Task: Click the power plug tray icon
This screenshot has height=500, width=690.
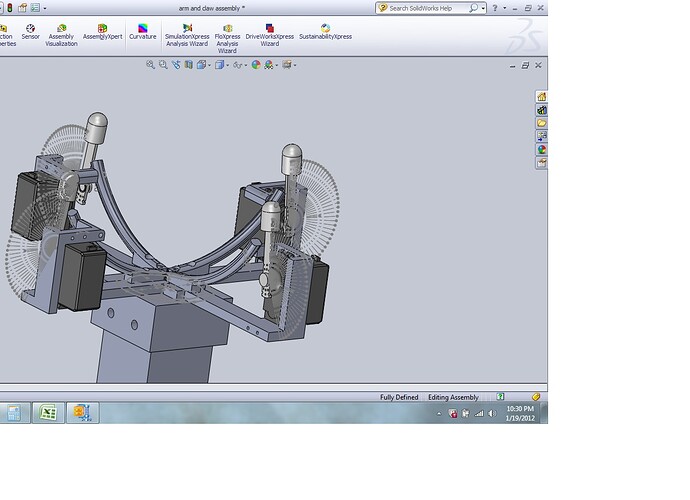Action: pos(466,413)
